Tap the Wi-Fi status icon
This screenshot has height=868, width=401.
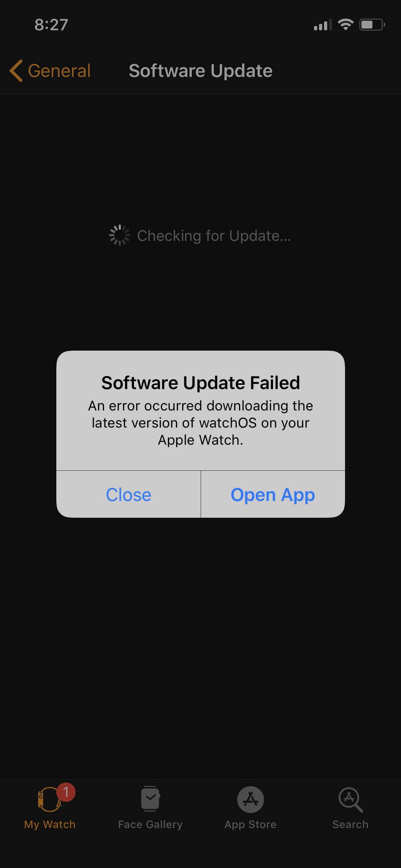click(x=345, y=25)
